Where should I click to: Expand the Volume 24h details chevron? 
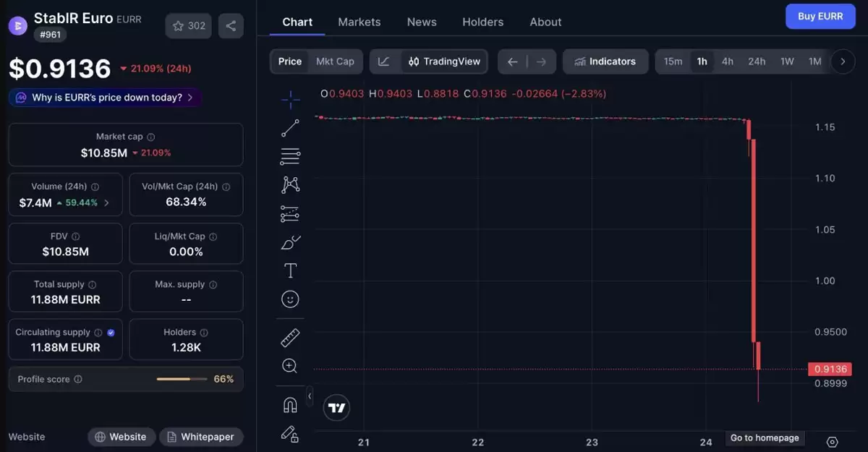coord(106,202)
